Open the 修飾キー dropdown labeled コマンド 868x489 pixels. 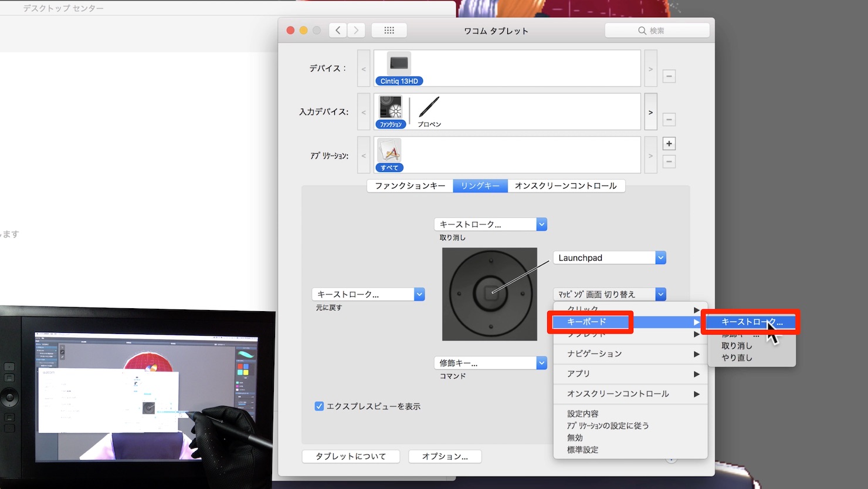point(490,363)
